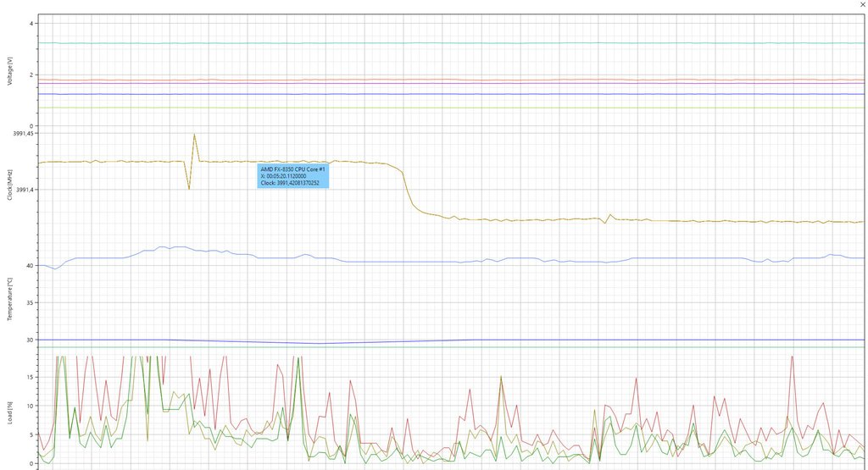Click the AMD FX-8350 CPU Core #1 tooltip
868x470 pixels.
(292, 176)
